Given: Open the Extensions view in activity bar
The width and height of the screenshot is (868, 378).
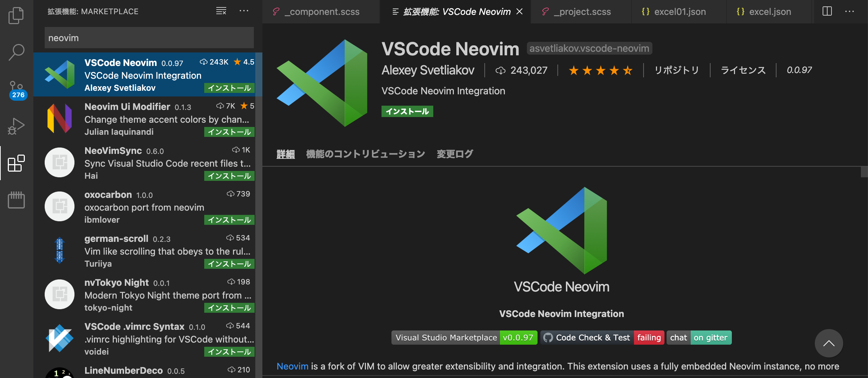Looking at the screenshot, I should pos(16,163).
